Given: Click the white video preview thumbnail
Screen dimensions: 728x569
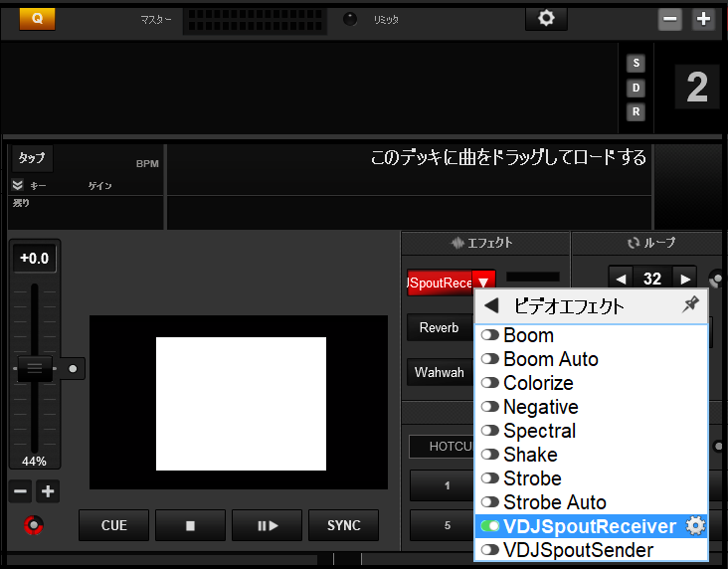Looking at the screenshot, I should coord(241,404).
